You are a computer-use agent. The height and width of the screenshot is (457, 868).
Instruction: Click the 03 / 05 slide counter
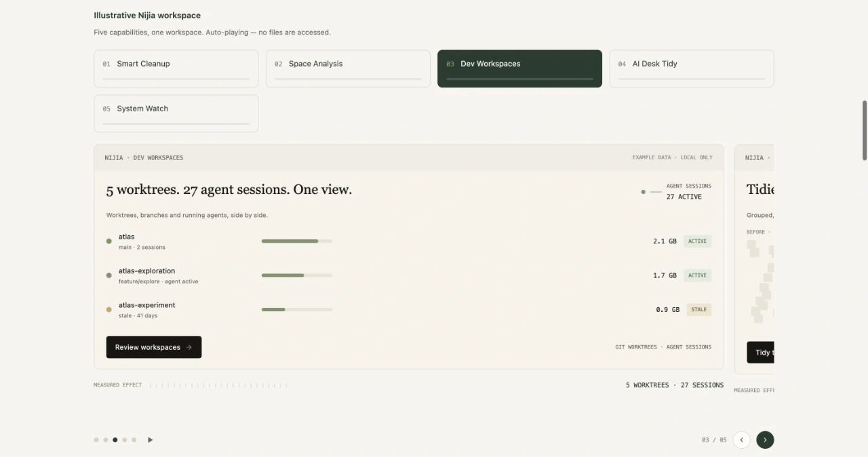click(714, 440)
